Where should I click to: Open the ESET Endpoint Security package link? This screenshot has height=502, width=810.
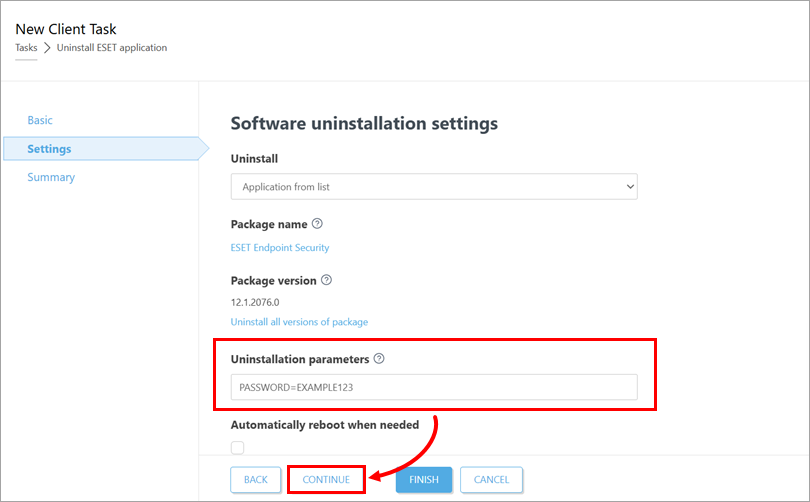pyautogui.click(x=280, y=248)
